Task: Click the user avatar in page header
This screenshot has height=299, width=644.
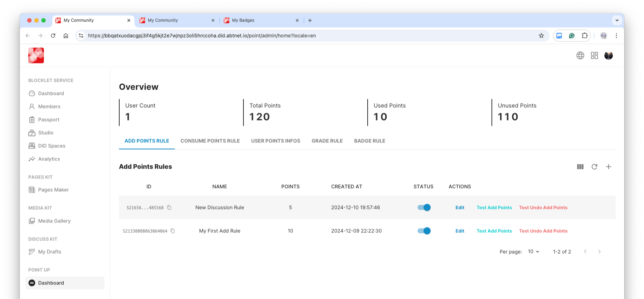Action: [x=608, y=56]
